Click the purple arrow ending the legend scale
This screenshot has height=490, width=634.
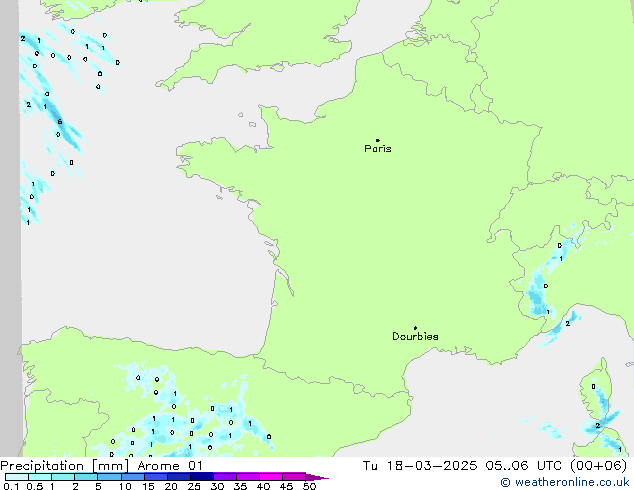[x=317, y=477]
